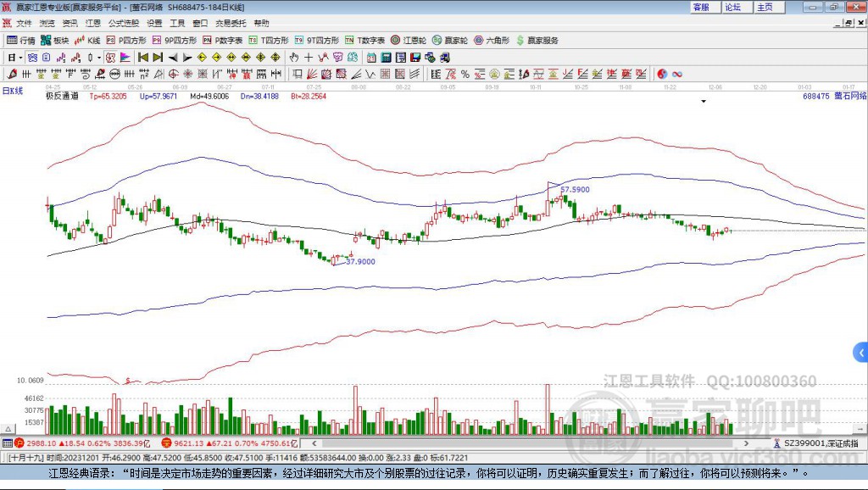Viewport: 868px width, 490px height.
Task: Select the red pencil drawing tool
Action: 12,75
